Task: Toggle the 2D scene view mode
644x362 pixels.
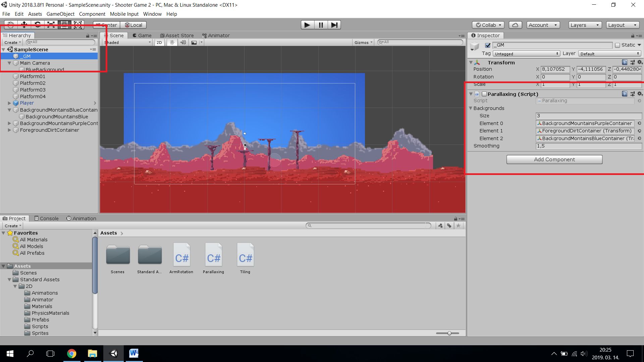Action: point(159,43)
